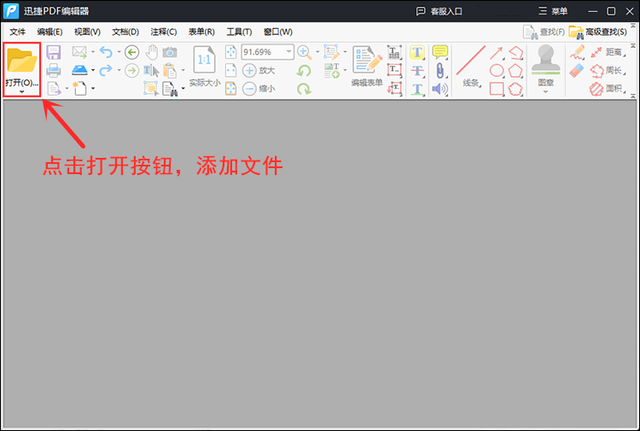Click the Customer Service (客服入口) link
The width and height of the screenshot is (640, 431).
coord(439,11)
